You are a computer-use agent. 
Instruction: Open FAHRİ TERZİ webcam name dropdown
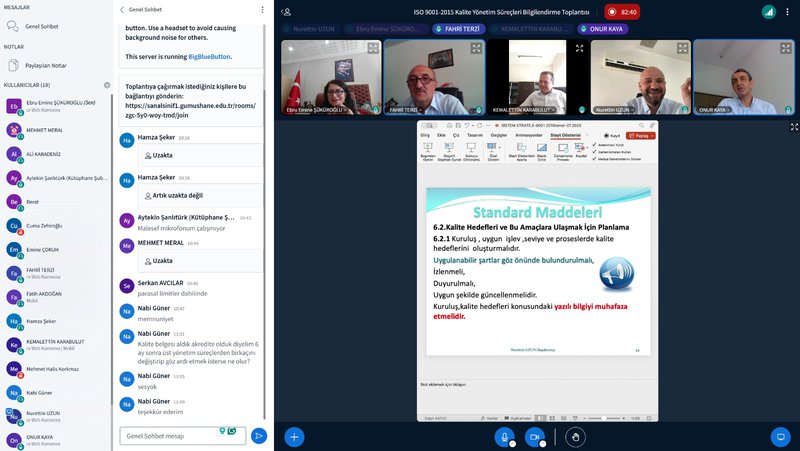[x=406, y=110]
